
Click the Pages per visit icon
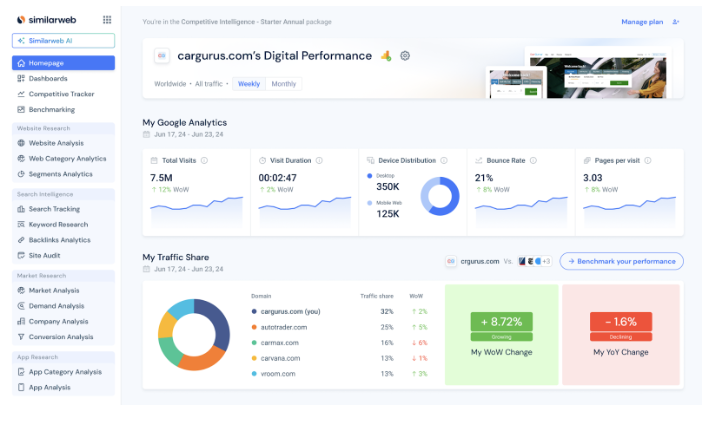coord(587,160)
